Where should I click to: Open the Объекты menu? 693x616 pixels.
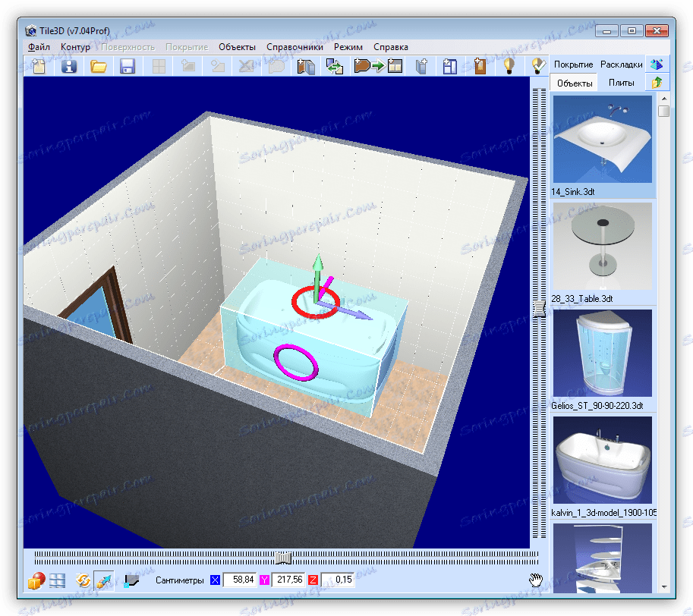pos(237,47)
